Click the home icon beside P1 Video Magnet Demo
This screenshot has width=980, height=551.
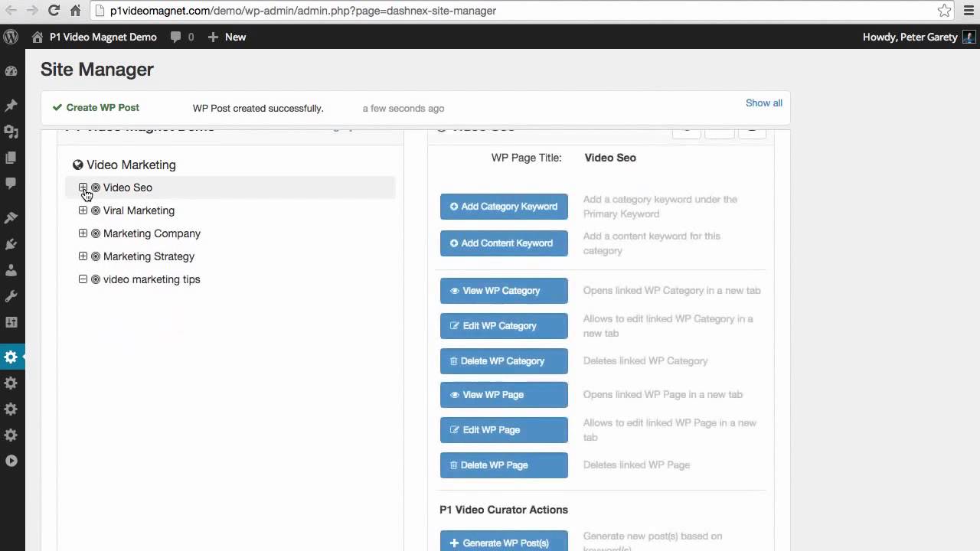pos(38,37)
